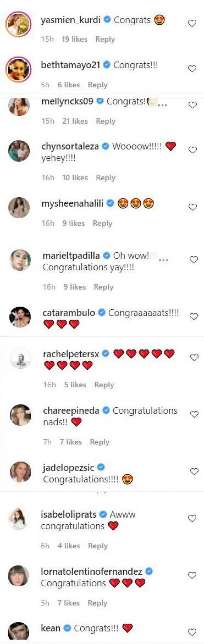Open bethtamayo21's profile picture
204x644 pixels.
click(x=18, y=69)
